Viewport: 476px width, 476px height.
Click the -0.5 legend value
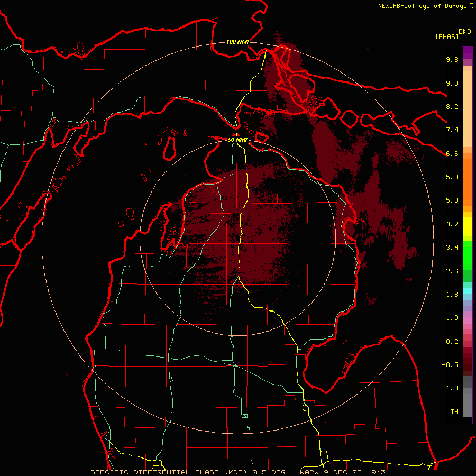(450, 365)
